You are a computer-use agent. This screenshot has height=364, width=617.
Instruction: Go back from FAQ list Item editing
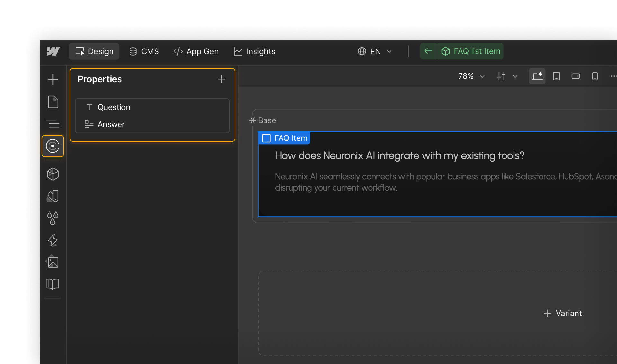tap(428, 51)
